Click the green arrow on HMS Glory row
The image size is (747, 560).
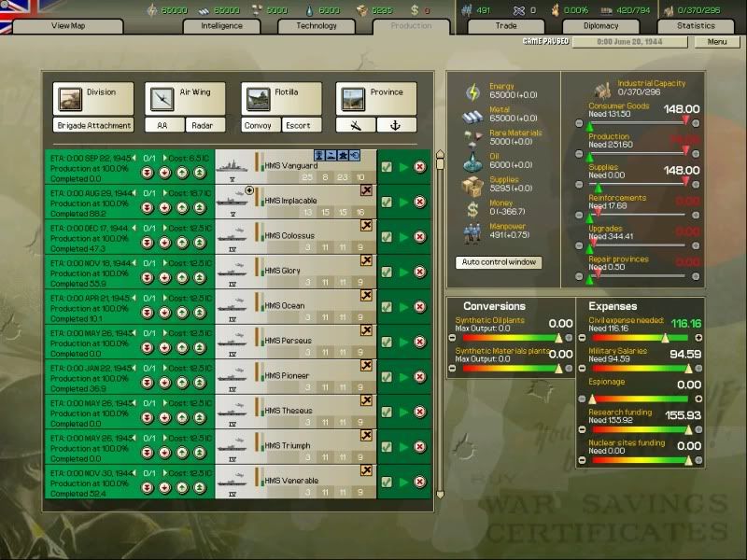(403, 272)
